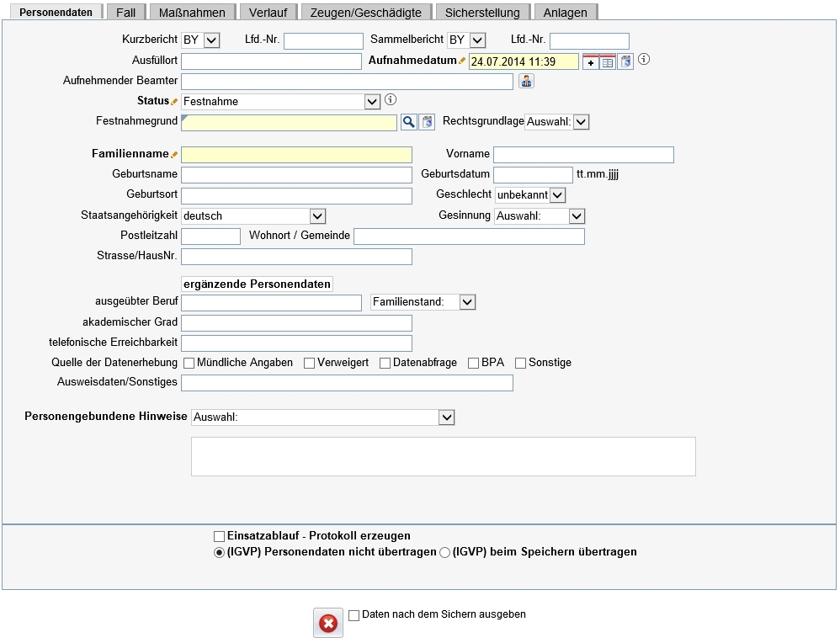Screen dimensions: 840x643
Task: Check Daten nach dem Sichern ausgeben
Action: [354, 616]
